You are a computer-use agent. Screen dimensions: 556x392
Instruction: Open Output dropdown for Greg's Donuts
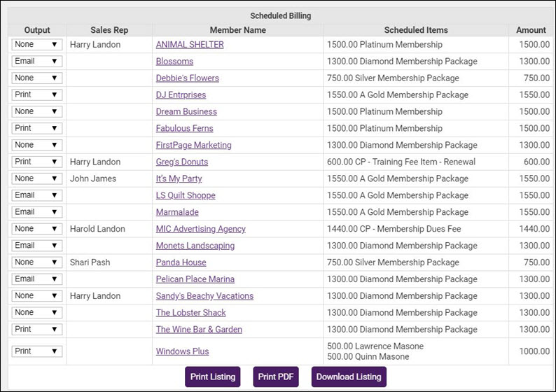click(36, 162)
